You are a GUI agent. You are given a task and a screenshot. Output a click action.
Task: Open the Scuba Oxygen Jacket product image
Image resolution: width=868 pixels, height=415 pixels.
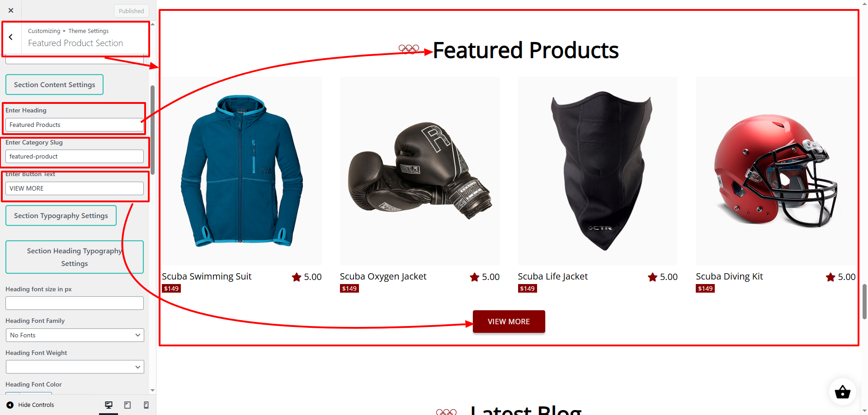tap(420, 171)
